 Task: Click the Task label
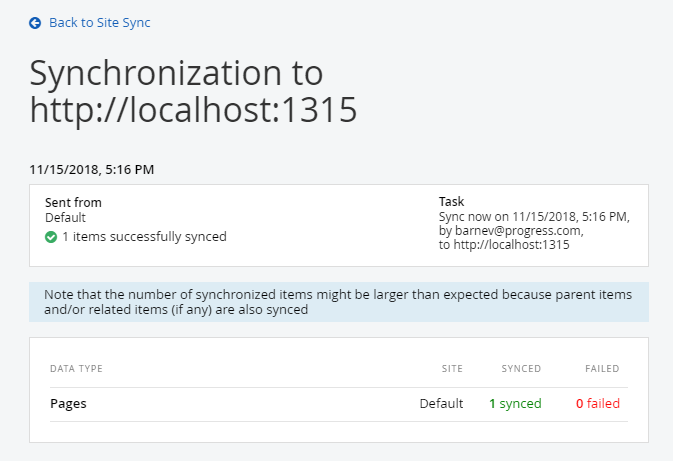[452, 202]
